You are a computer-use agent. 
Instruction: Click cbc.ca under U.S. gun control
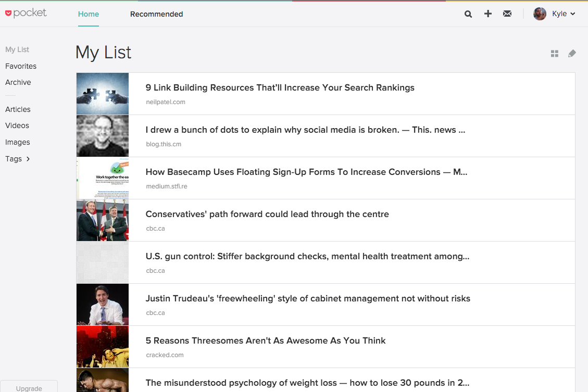tap(155, 271)
